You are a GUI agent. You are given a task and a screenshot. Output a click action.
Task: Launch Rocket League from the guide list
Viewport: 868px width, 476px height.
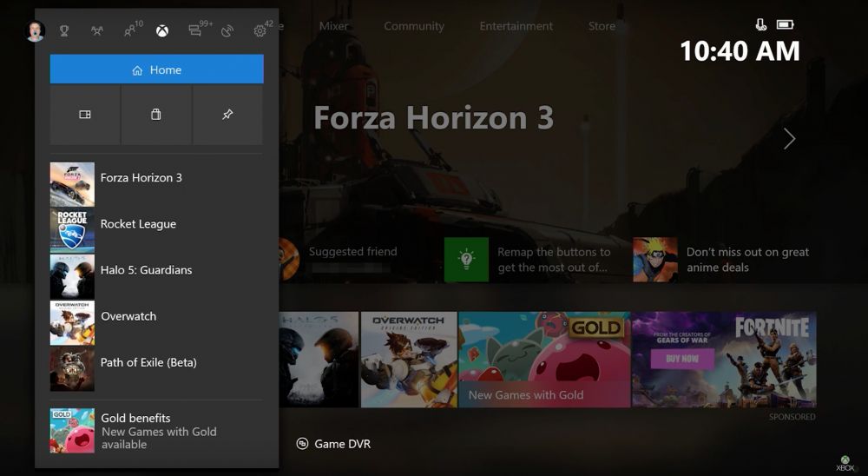click(x=156, y=230)
